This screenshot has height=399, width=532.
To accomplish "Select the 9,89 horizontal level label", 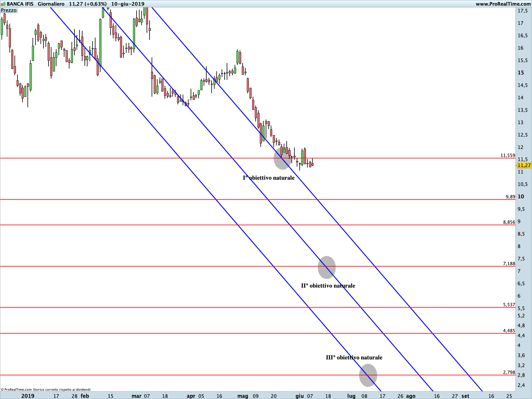I will tap(510, 197).
